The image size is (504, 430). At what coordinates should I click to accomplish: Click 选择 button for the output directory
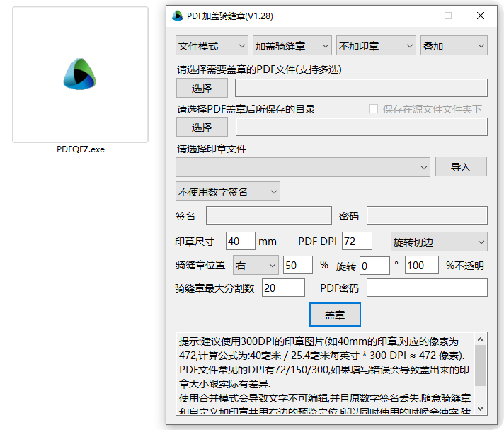(x=202, y=127)
